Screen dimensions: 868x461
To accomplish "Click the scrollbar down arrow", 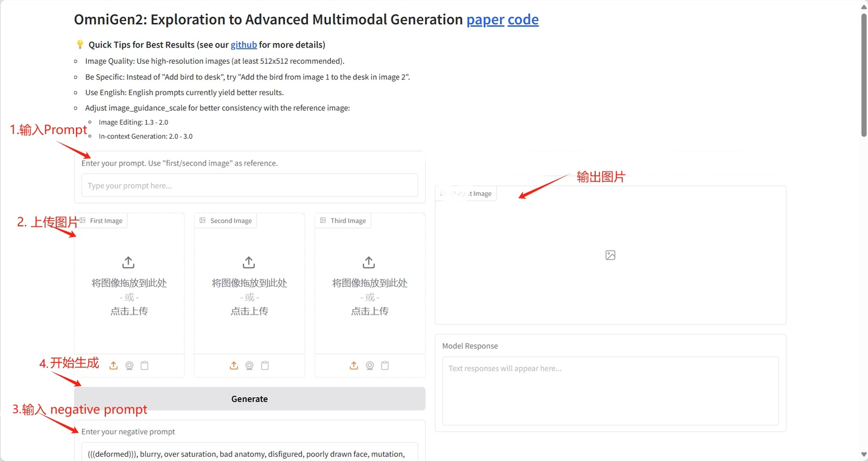I will [x=864, y=455].
